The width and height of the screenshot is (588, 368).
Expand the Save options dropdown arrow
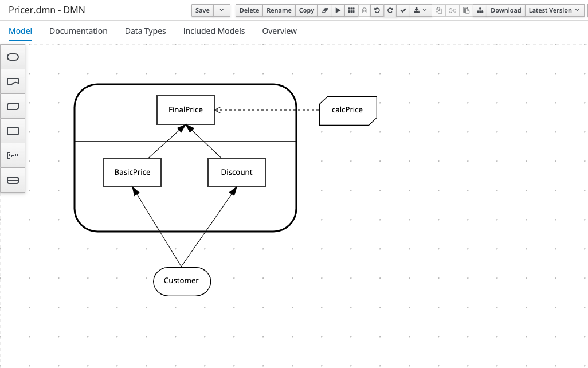(222, 10)
